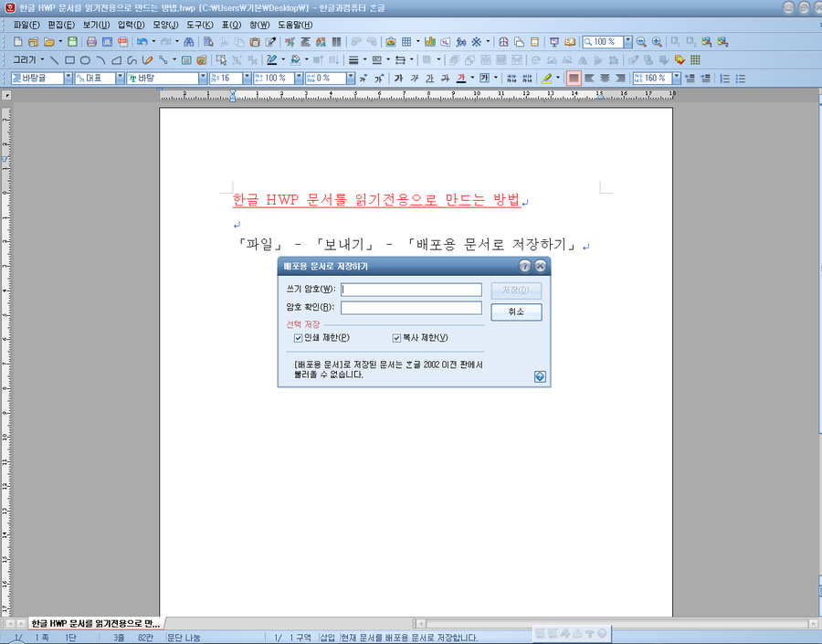Toggle Bold text formatting (가)
822x644 pixels.
(398, 79)
